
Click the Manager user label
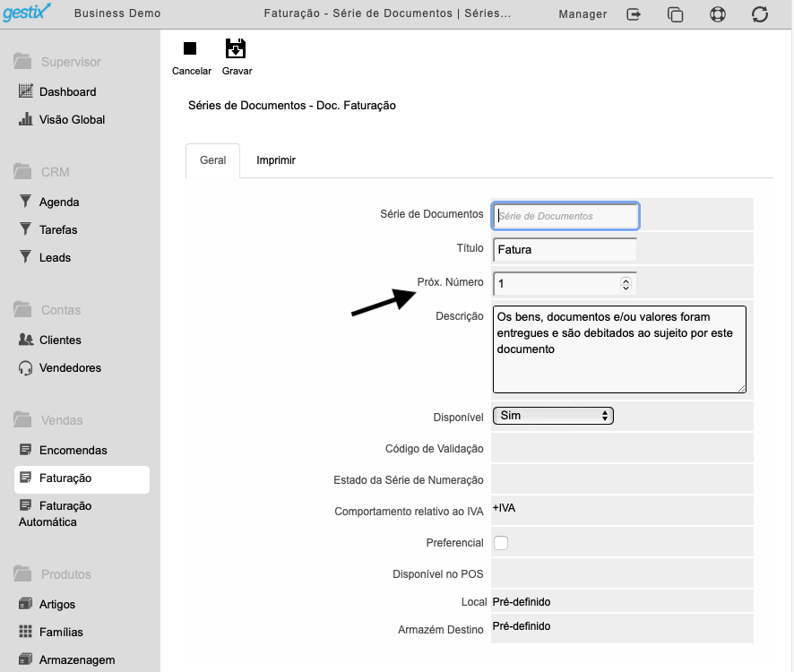tap(583, 14)
